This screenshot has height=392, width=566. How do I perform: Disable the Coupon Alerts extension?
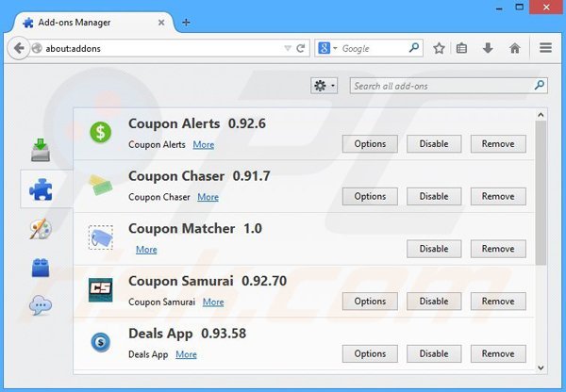pyautogui.click(x=434, y=144)
